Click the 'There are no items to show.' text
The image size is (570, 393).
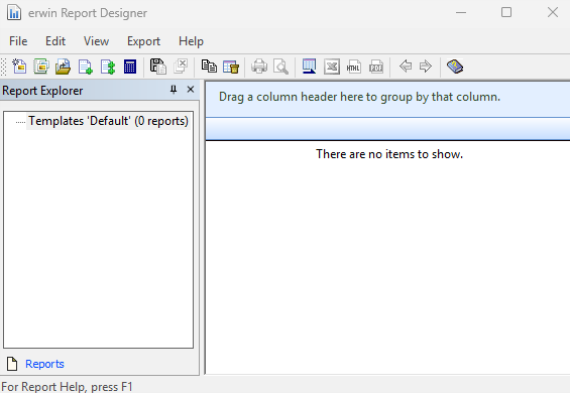389,154
